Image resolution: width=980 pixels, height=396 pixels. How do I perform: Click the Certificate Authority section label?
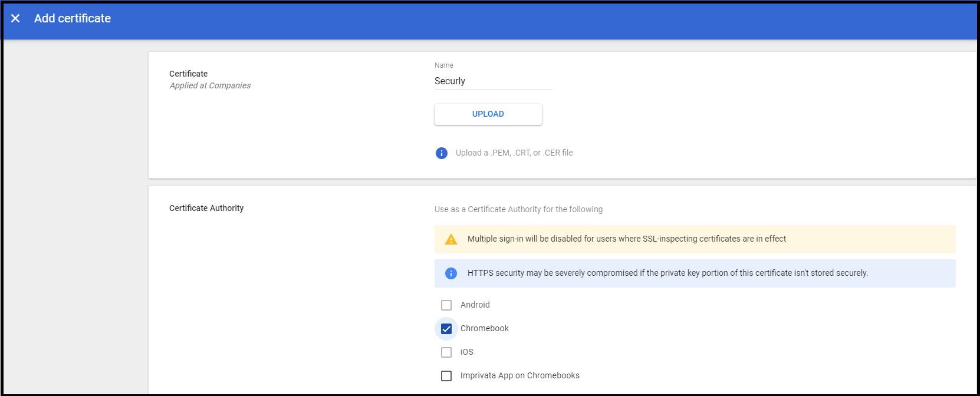[206, 208]
